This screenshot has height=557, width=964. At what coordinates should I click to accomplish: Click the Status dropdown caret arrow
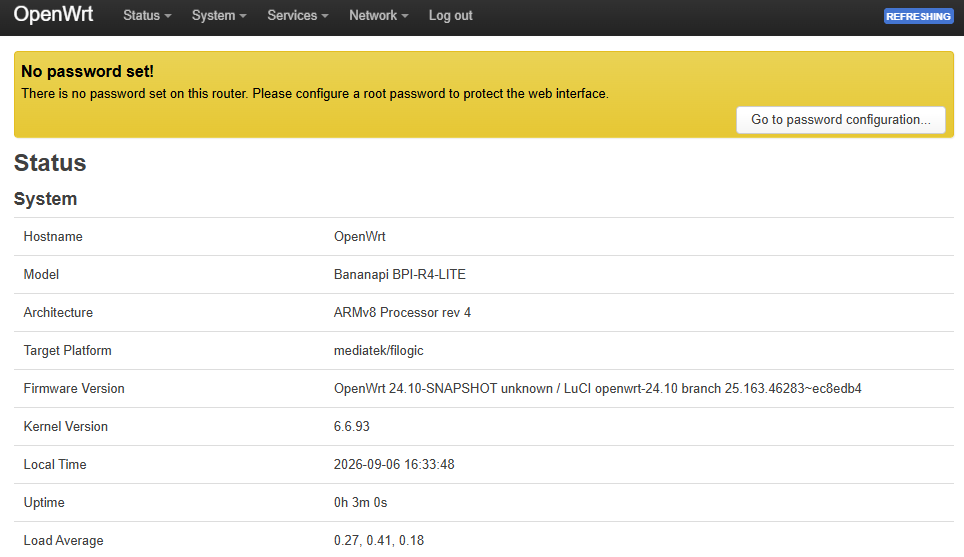click(x=168, y=17)
